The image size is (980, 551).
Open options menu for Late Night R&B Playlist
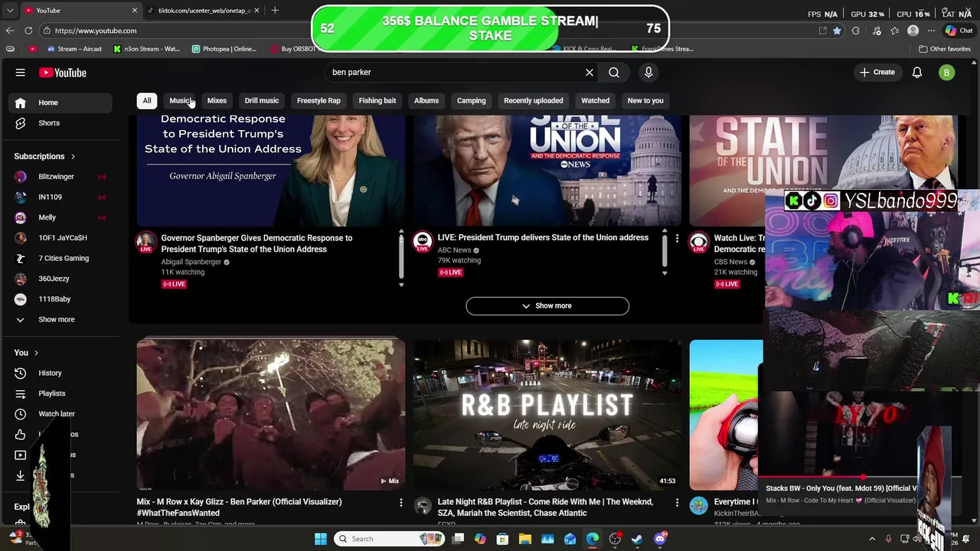click(x=677, y=503)
